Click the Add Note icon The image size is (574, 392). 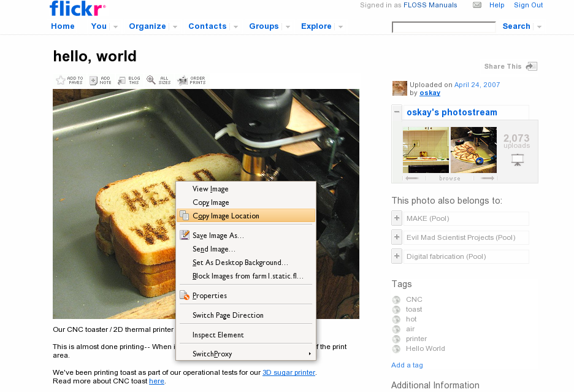[94, 80]
